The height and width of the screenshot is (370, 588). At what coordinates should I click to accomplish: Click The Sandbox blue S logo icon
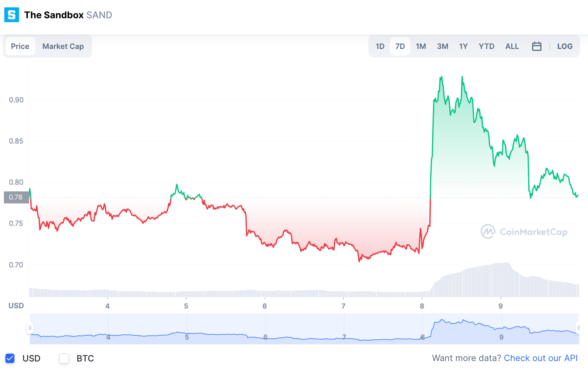click(12, 15)
